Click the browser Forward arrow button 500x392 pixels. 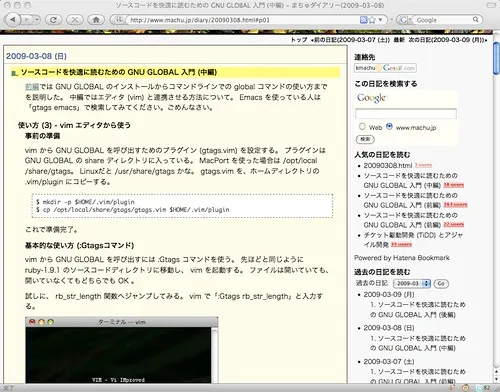(x=27, y=20)
